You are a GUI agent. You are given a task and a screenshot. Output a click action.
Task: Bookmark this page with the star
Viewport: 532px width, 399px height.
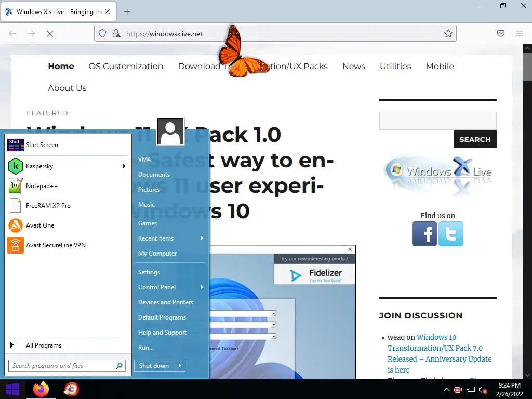pos(448,33)
